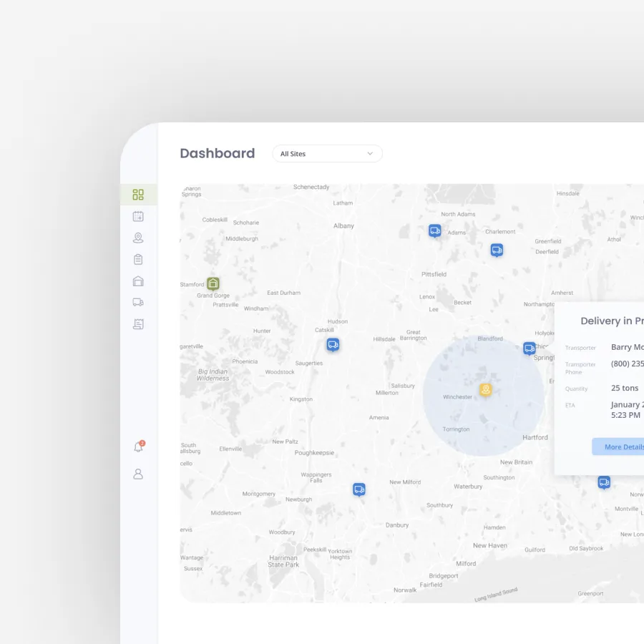
Task: Open the calendar icon in sidebar
Action: [x=138, y=216]
